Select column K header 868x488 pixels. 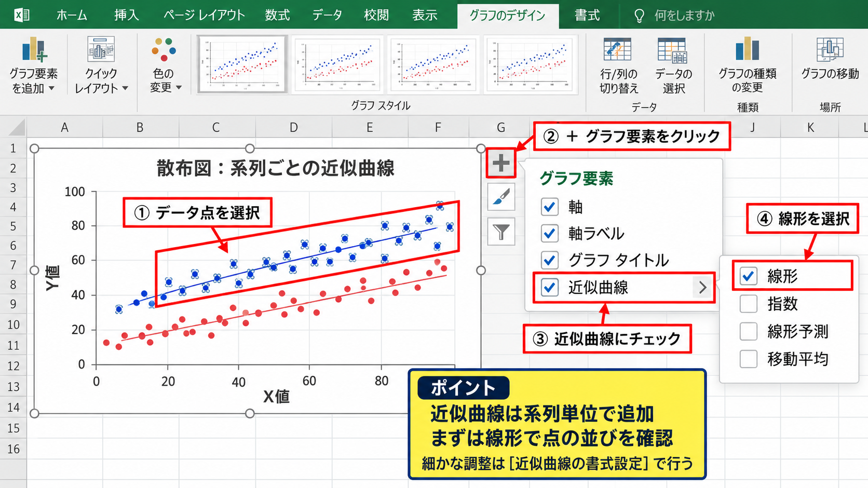coord(810,128)
